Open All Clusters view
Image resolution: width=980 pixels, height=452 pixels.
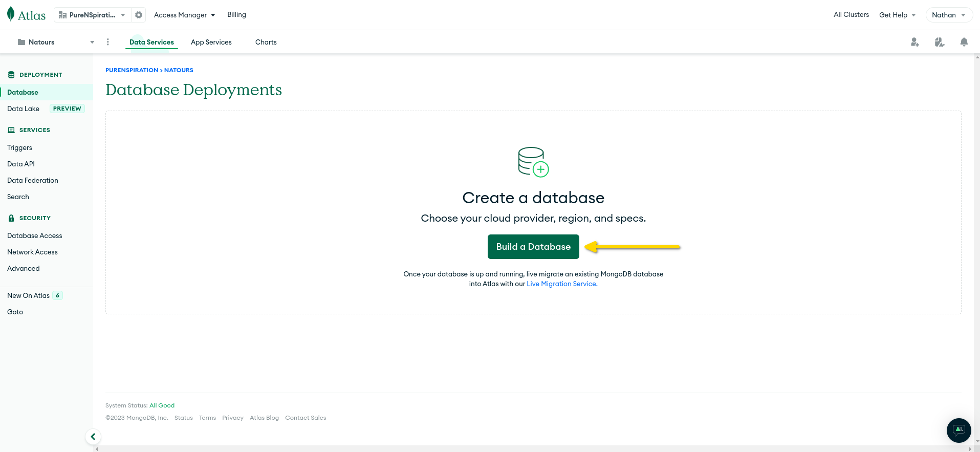851,14
